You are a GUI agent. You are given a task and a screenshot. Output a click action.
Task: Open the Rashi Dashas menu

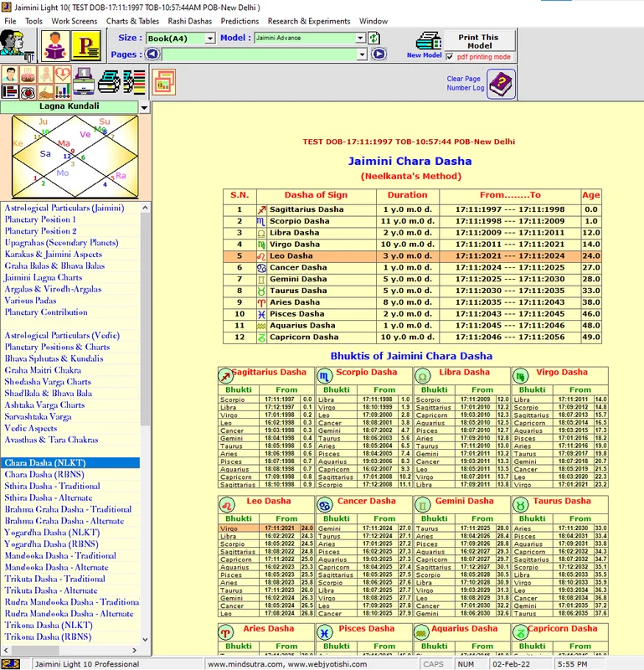[x=190, y=21]
